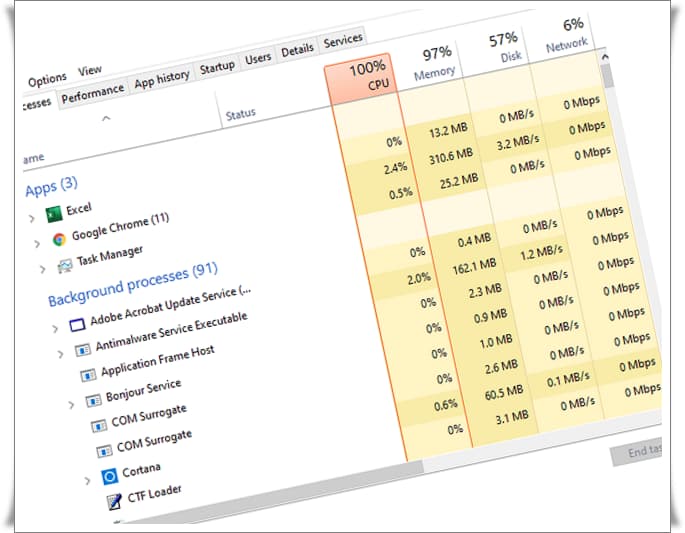Switch to the App history tab
685x533 pixels.
pos(161,78)
